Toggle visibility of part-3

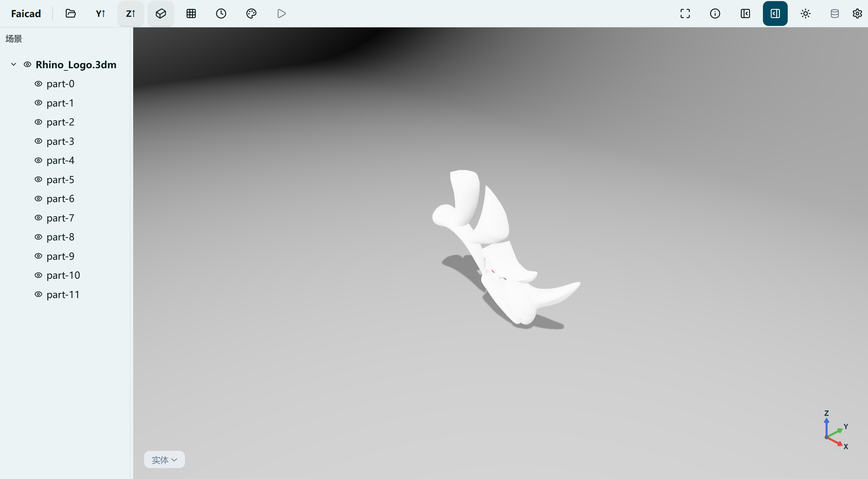point(38,141)
